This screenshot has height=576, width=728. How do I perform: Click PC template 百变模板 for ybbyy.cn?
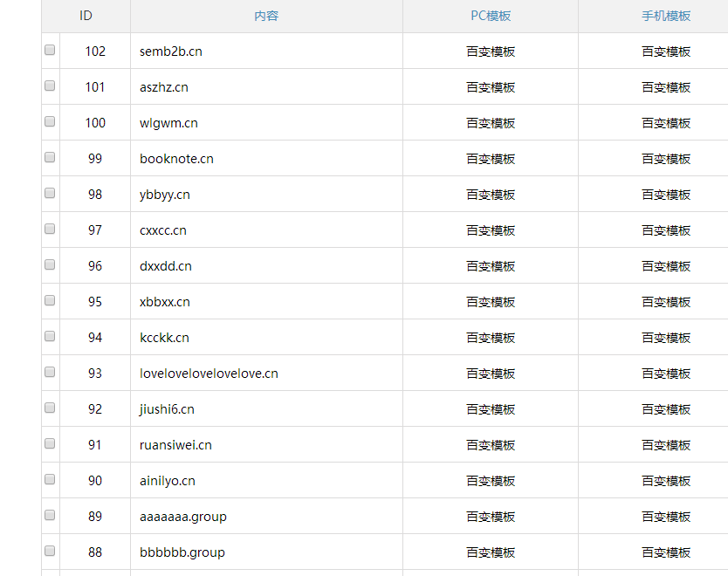pos(491,195)
